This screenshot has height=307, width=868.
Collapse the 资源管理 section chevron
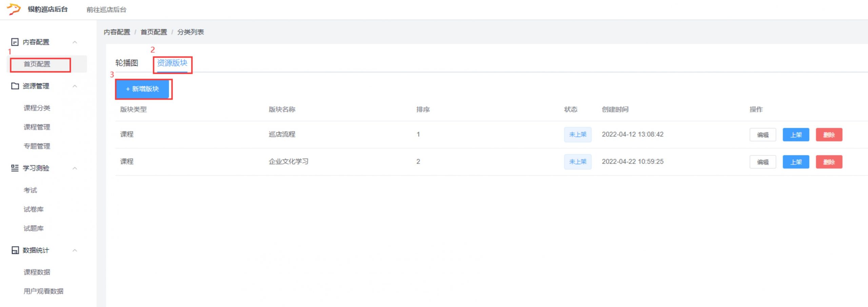[75, 86]
